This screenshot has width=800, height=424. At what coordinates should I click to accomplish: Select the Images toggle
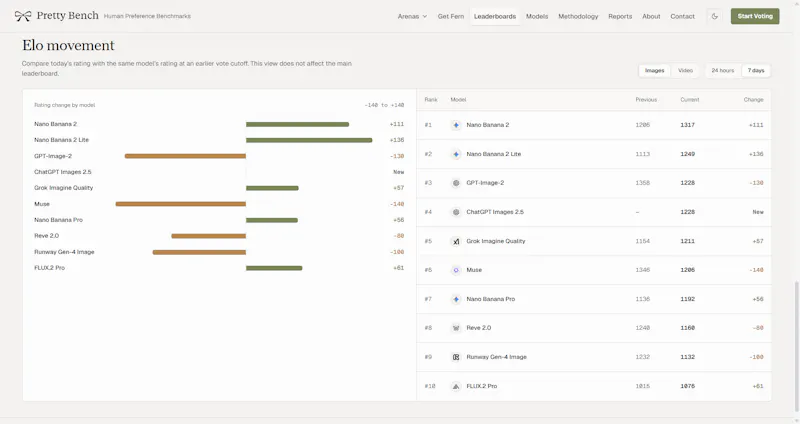[x=655, y=70]
